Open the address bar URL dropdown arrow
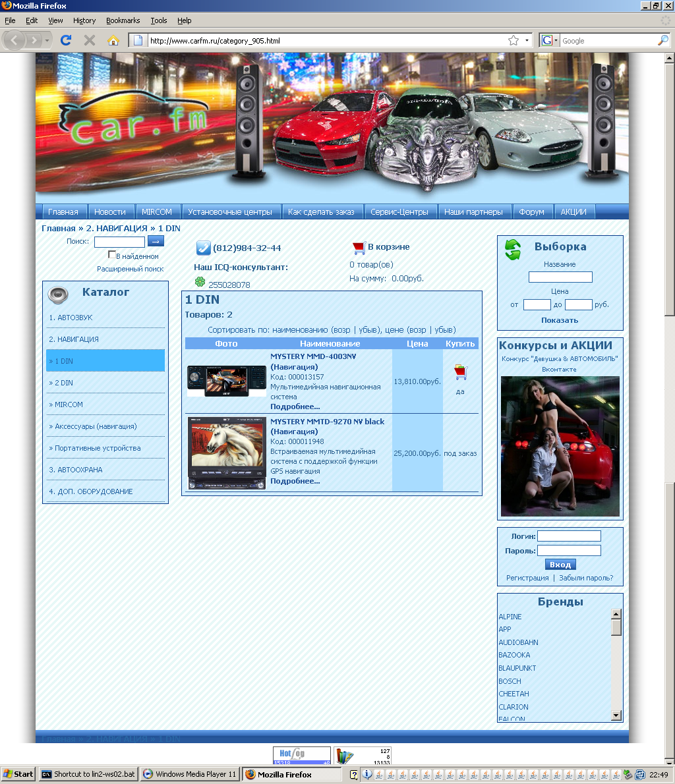The image size is (675, 784). pos(527,40)
